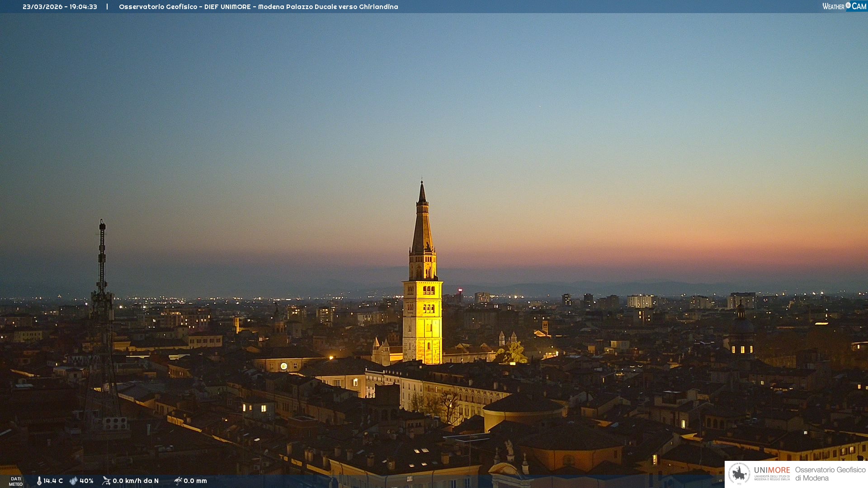Click the 0.0 mm rainfall value
This screenshot has height=488, width=868.
pyautogui.click(x=195, y=481)
